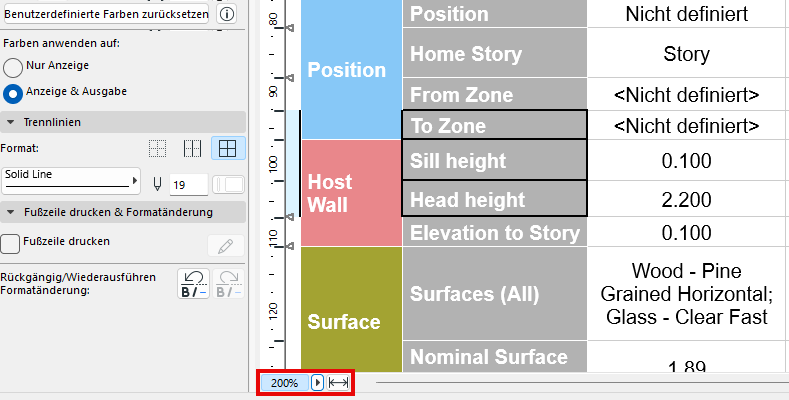Click the pen color swatch beside 19
Image resolution: width=789 pixels, height=400 pixels.
click(229, 184)
